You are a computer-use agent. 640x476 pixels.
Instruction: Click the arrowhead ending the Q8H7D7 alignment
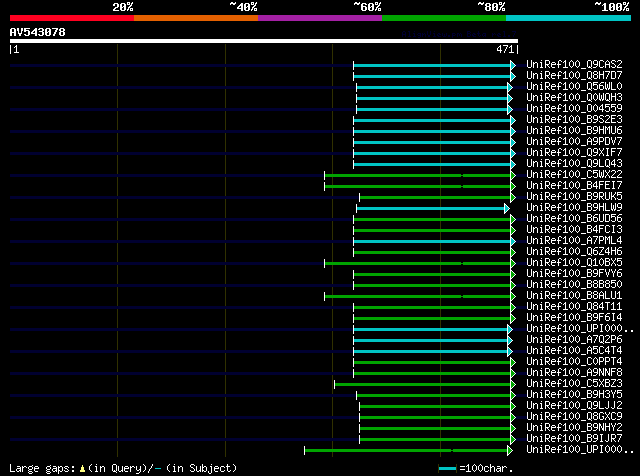[x=513, y=76]
